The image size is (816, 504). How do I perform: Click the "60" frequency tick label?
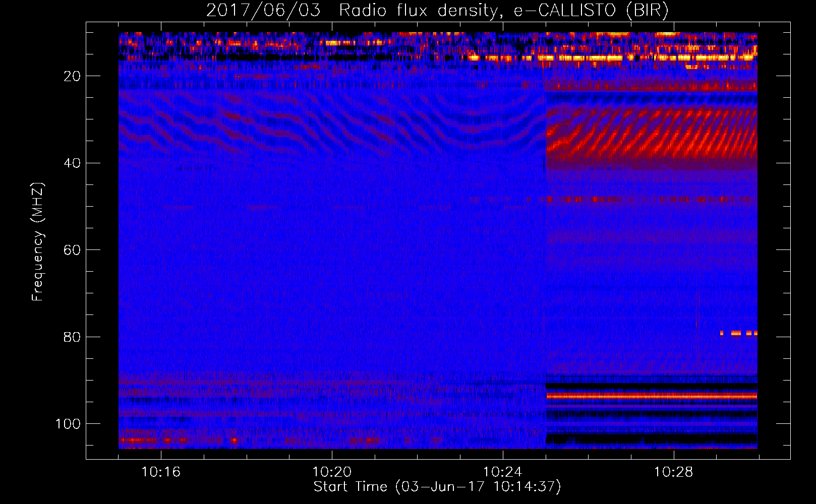[73, 250]
